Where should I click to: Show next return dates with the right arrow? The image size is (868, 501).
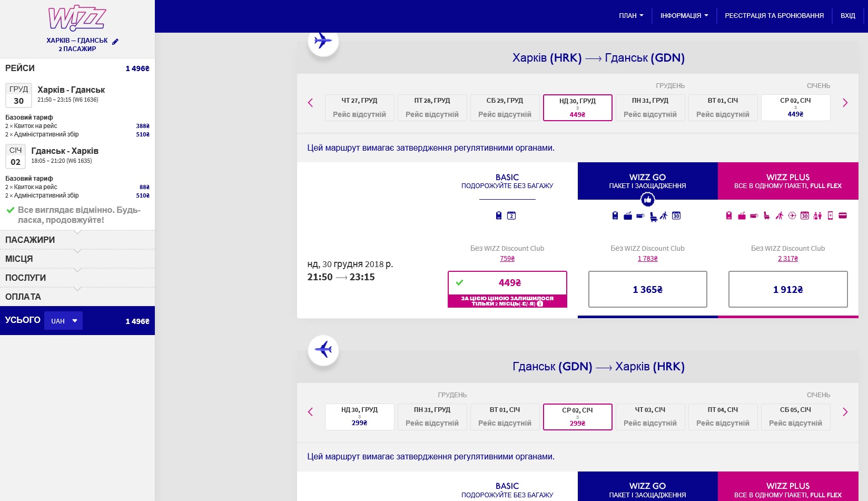click(845, 412)
